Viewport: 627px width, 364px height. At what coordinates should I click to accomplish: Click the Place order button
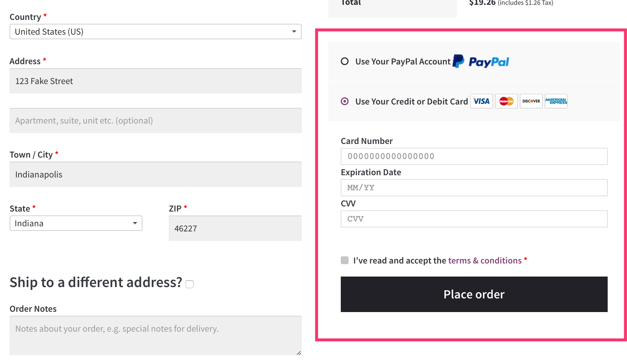474,294
